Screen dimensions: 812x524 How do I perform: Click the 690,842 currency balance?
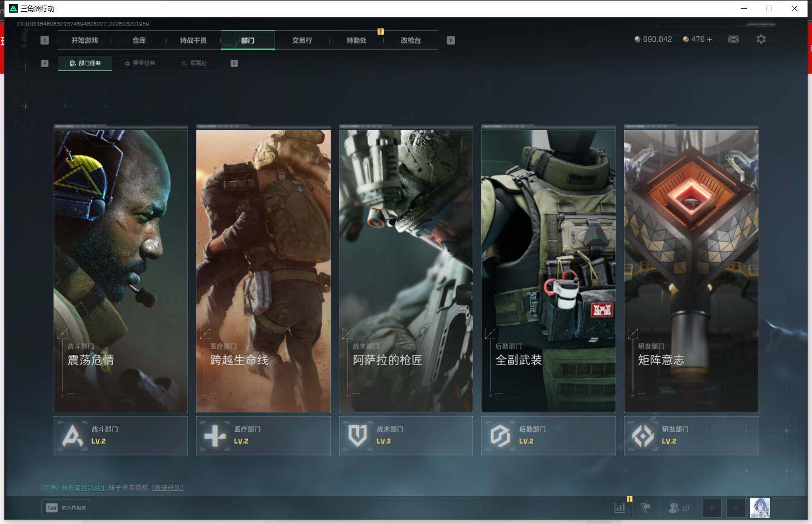pos(658,39)
